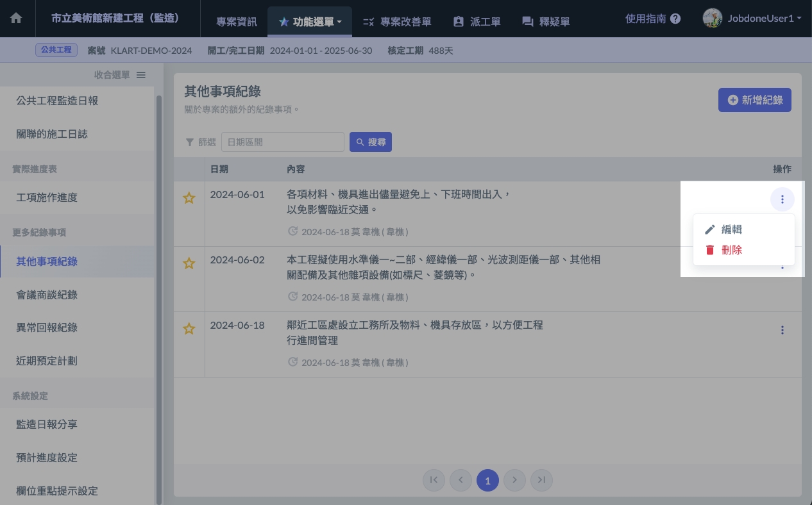
Task: Open more-actions menu for 2024-06-18 record
Action: point(782,330)
